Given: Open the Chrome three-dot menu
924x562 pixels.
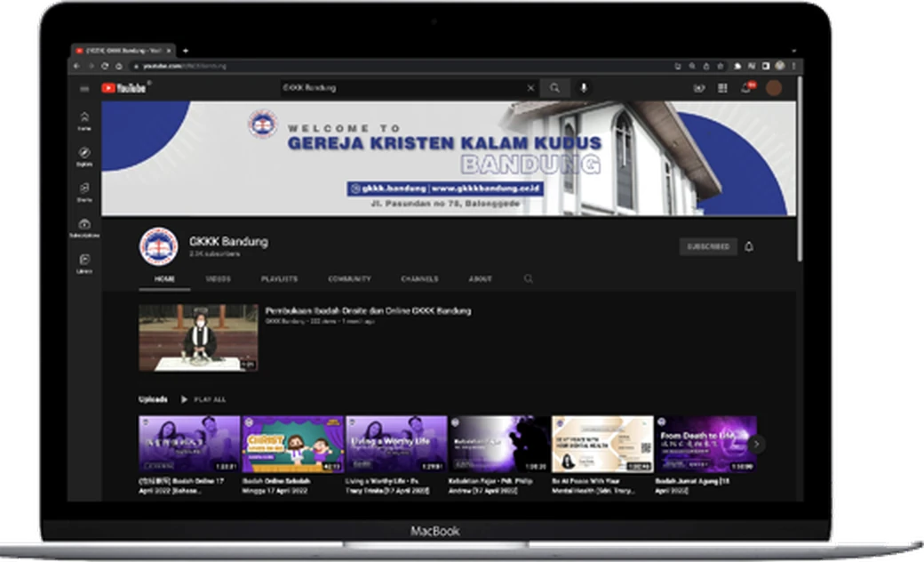Looking at the screenshot, I should click(793, 66).
